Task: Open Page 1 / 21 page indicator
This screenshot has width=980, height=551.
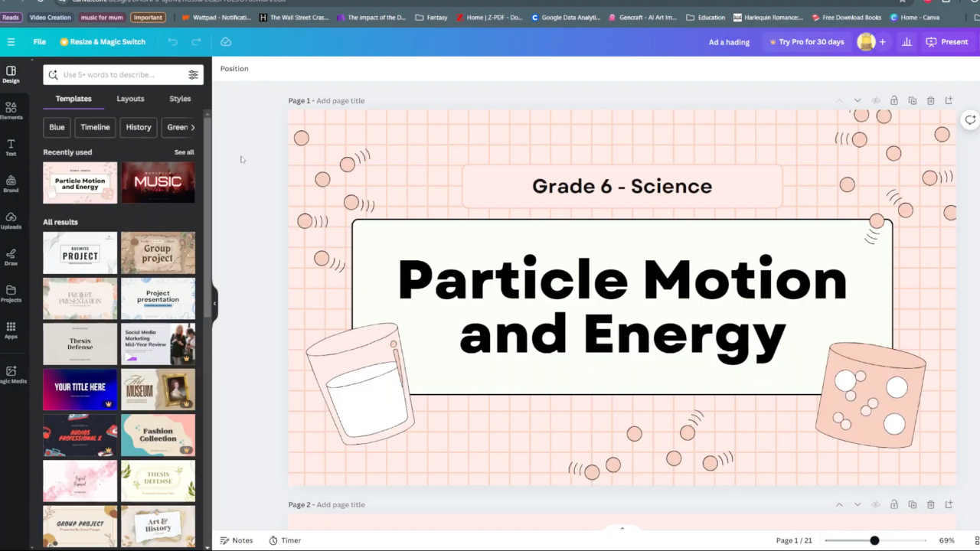Action: 794,540
